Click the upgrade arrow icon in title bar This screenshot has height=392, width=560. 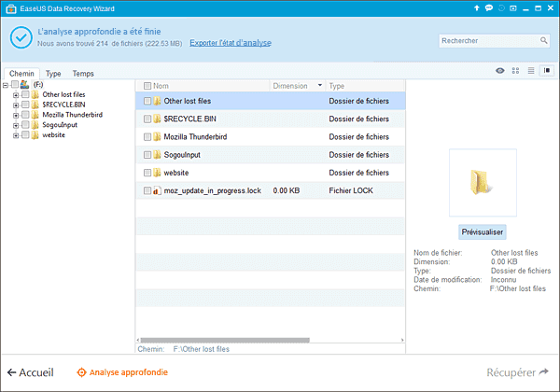[x=476, y=7]
